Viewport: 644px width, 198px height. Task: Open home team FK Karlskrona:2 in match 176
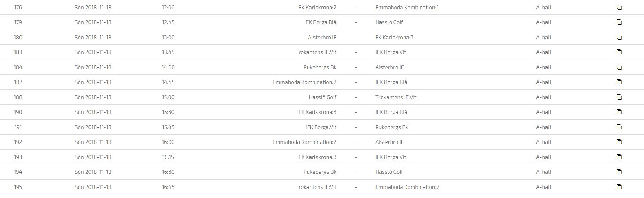(317, 7)
